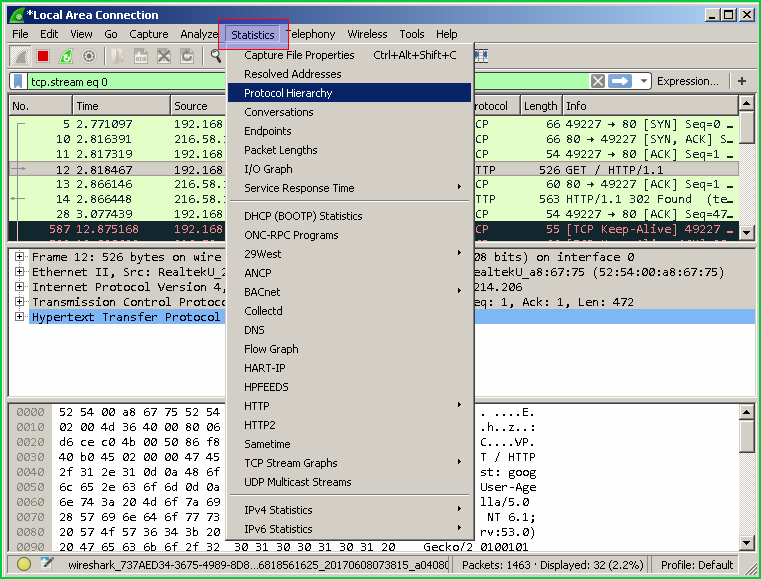
Task: Open the TCP Stream Graphs submenu
Action: coord(349,463)
